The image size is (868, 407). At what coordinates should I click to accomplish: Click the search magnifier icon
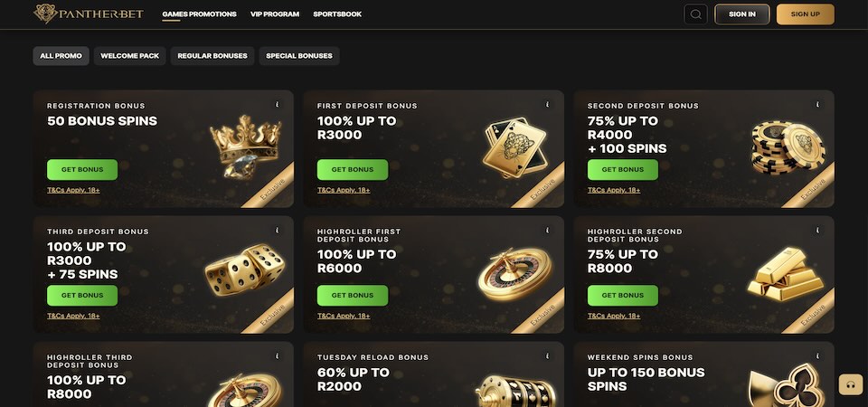[x=695, y=14]
